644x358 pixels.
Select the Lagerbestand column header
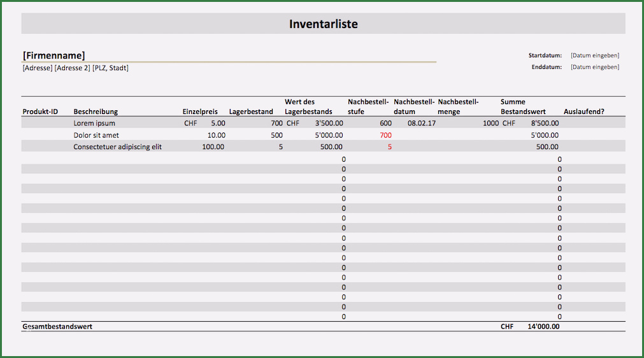point(251,111)
